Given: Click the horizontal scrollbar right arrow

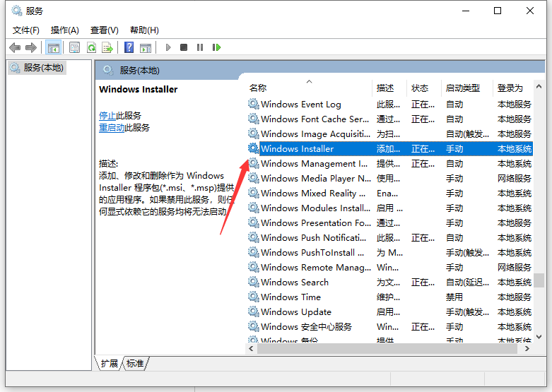Looking at the screenshot, I should point(527,349).
